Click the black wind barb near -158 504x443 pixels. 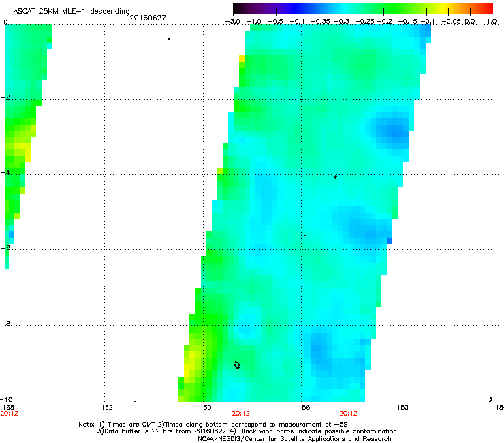[x=237, y=365]
